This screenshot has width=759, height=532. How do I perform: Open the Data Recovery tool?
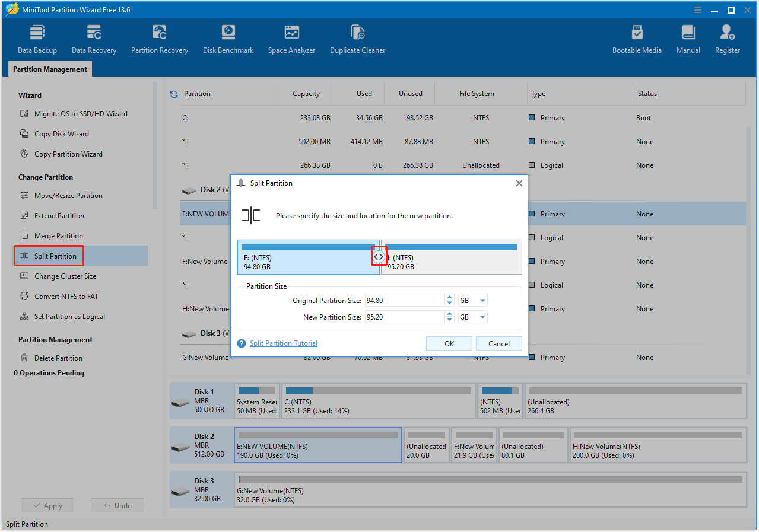click(x=94, y=39)
